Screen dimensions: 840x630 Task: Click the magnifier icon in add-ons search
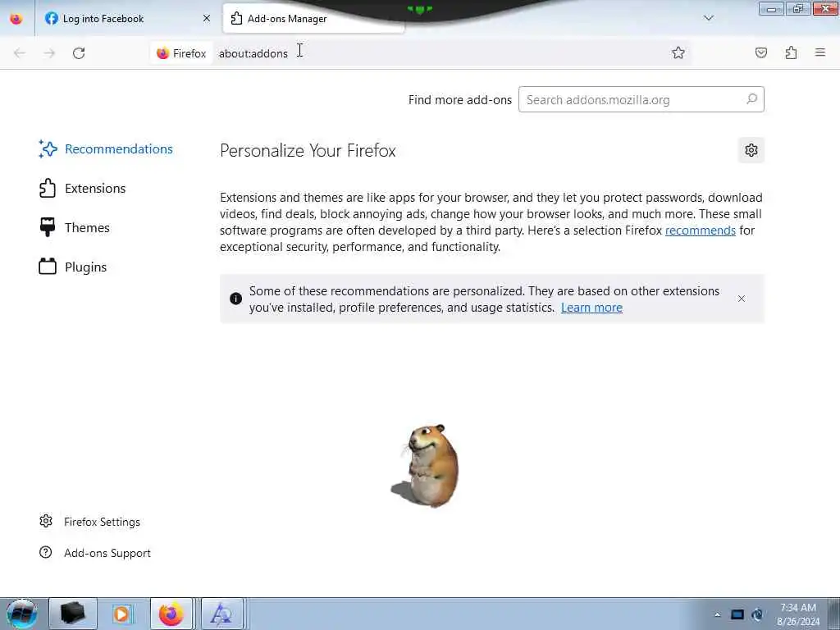pos(751,99)
